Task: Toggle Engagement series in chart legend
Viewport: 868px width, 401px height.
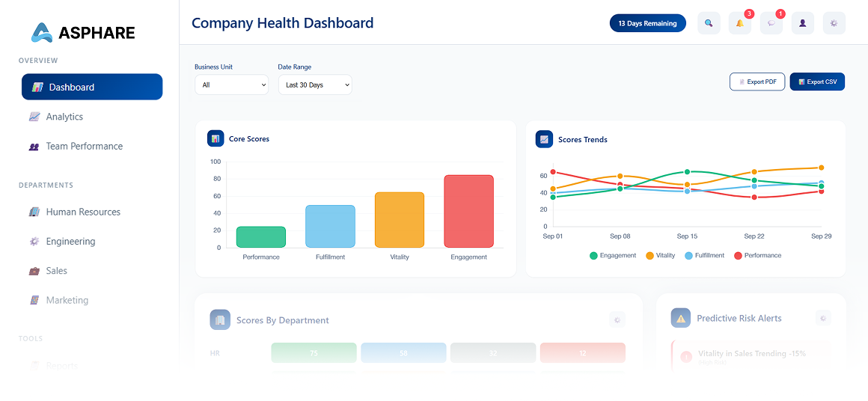Action: tap(613, 256)
